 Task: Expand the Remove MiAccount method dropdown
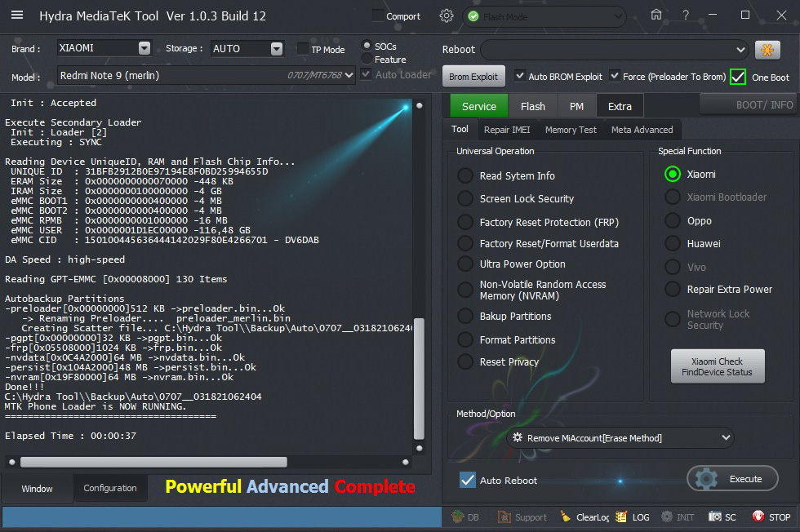point(727,438)
